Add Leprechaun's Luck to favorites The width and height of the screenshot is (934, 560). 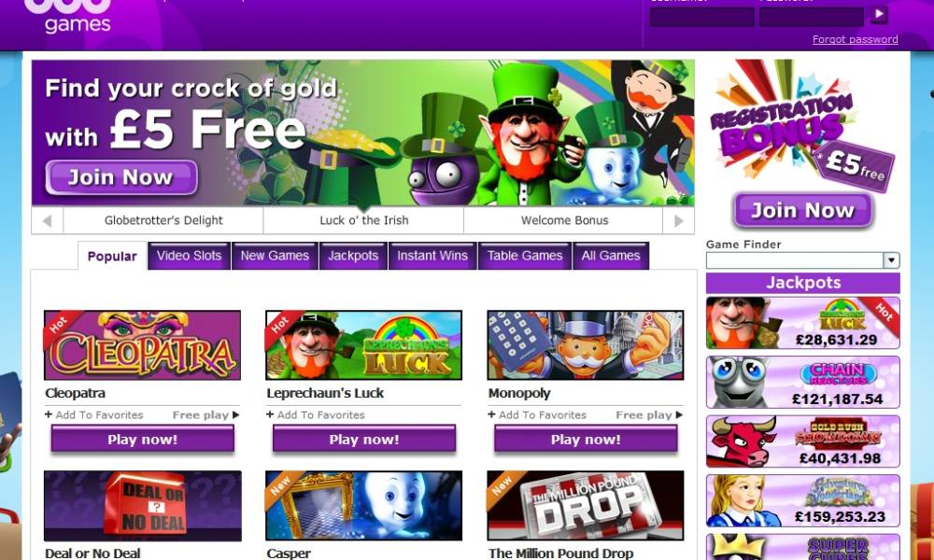click(x=270, y=414)
